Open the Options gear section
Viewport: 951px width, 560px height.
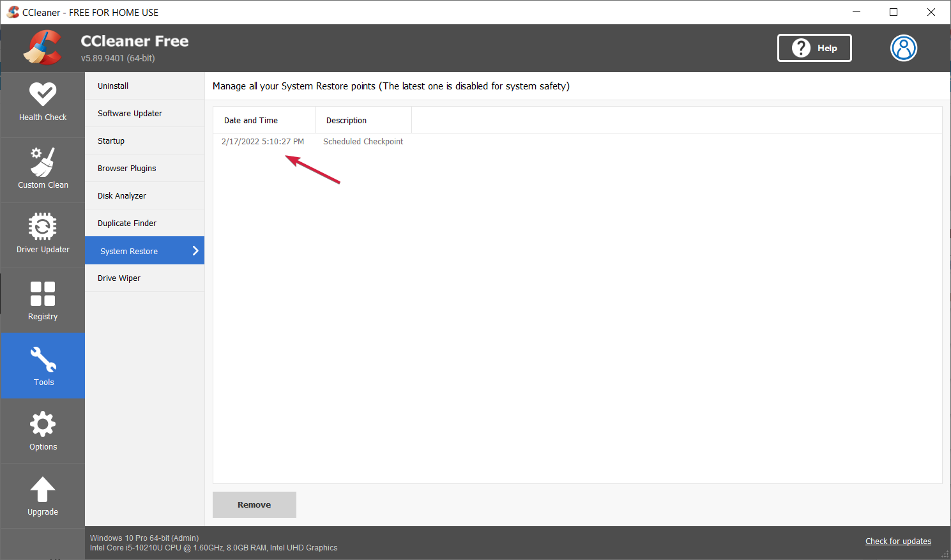[43, 431]
